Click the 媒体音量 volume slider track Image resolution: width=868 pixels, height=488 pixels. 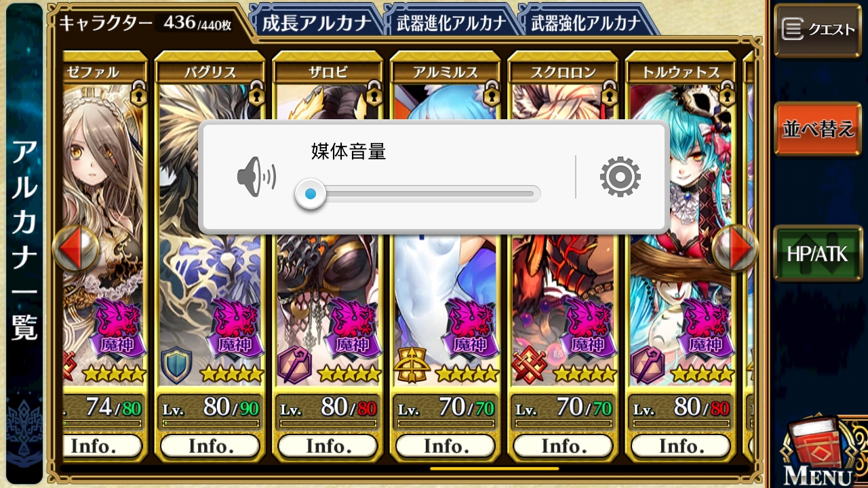418,195
